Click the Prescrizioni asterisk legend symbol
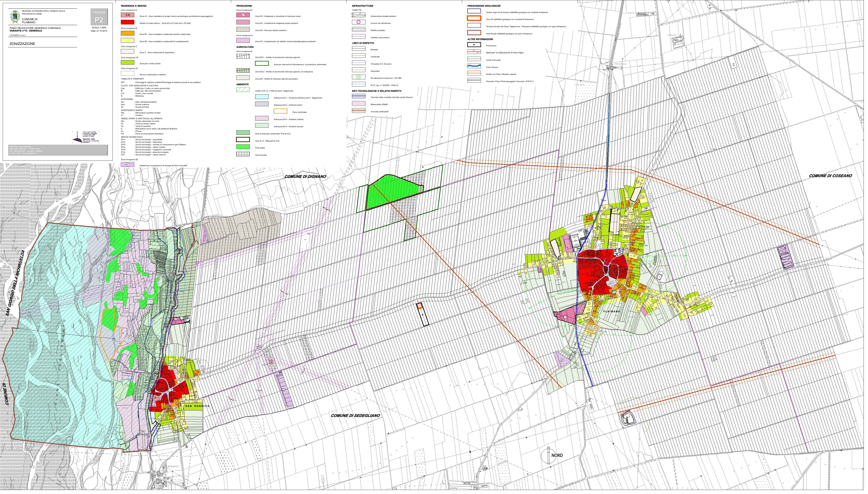This screenshot has width=868, height=494. (474, 45)
